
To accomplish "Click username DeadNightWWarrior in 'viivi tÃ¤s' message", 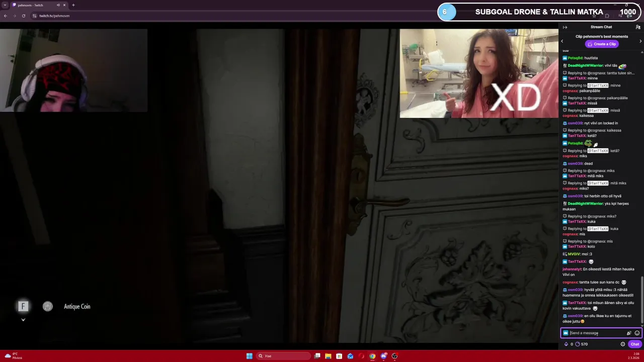I will point(585,65).
